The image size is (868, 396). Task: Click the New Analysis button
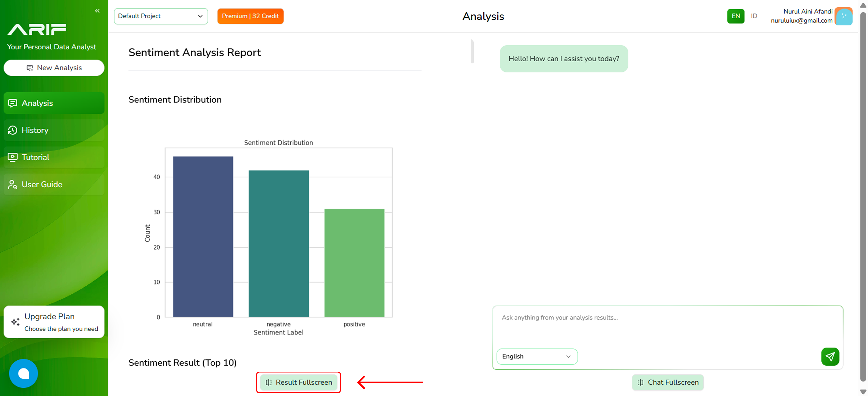pyautogui.click(x=54, y=68)
